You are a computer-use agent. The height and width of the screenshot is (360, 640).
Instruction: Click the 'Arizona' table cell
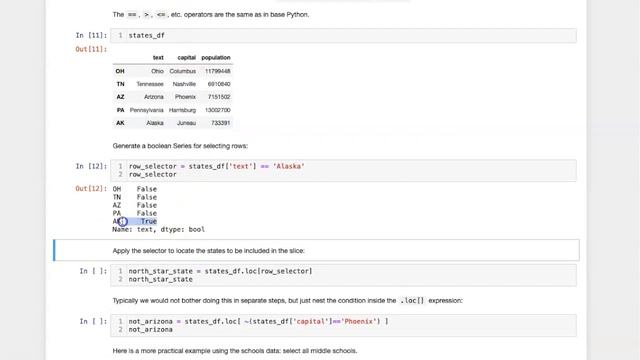click(x=153, y=97)
